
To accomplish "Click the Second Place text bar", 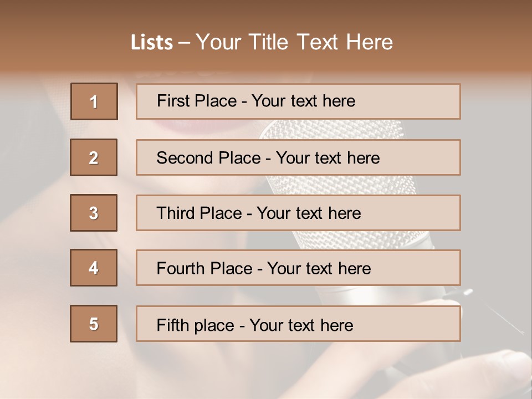I will [298, 157].
